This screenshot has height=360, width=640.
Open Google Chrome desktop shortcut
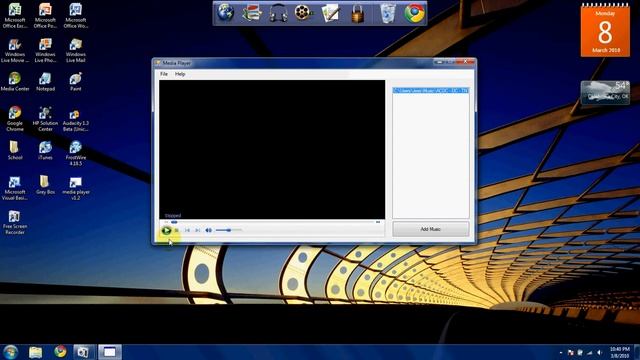[x=15, y=119]
